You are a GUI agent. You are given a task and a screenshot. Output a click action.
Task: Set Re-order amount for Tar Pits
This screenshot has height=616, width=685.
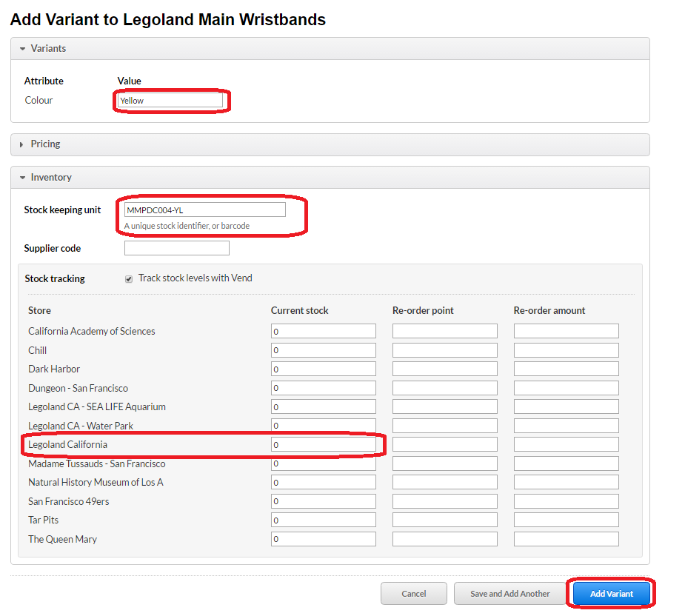tap(567, 520)
